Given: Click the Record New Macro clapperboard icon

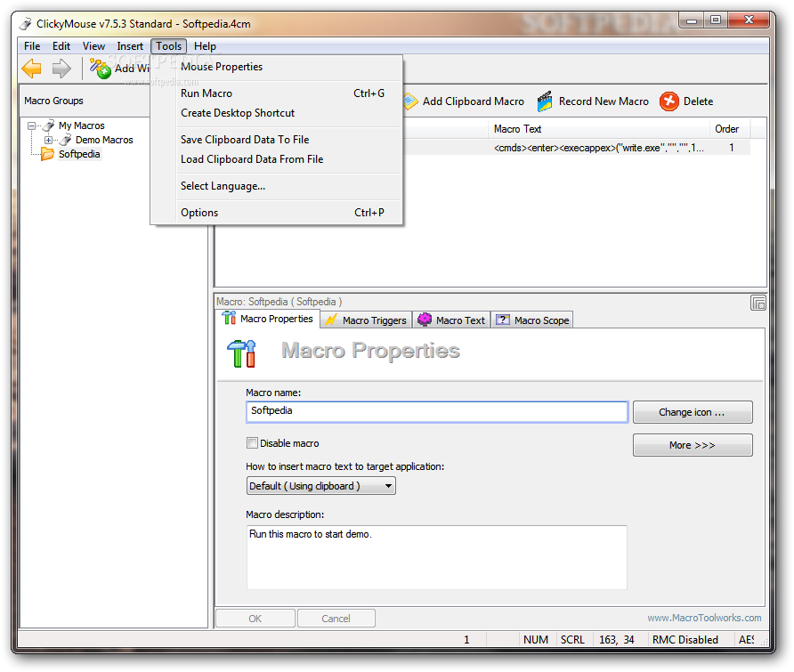Looking at the screenshot, I should [545, 101].
